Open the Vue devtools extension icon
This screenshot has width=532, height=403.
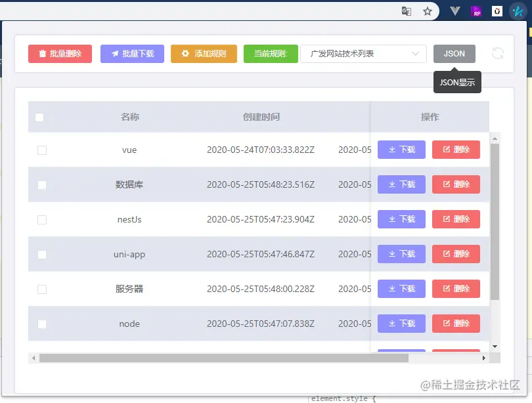pyautogui.click(x=455, y=11)
